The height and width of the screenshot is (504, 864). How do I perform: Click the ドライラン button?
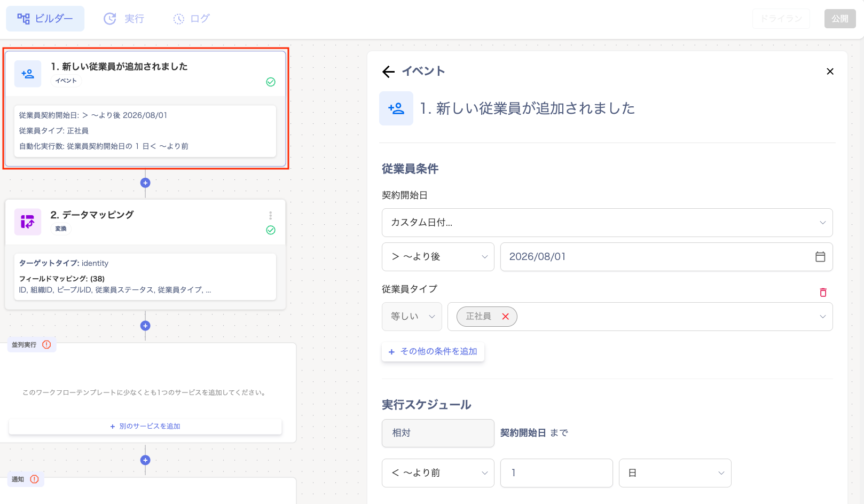pyautogui.click(x=781, y=19)
